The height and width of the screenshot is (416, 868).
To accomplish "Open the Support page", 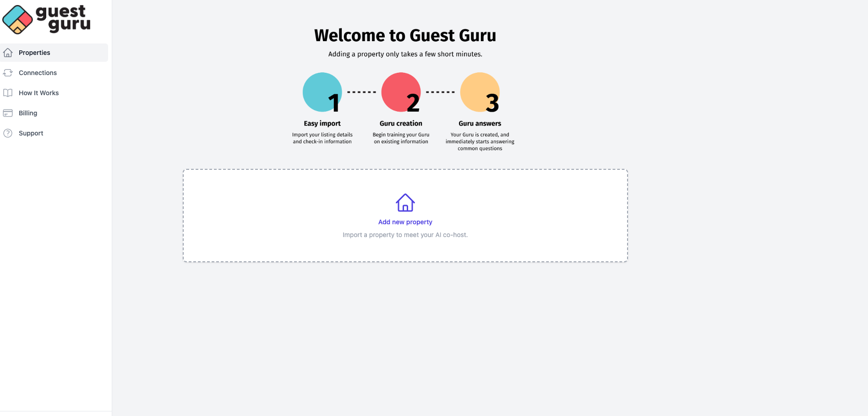I will 54,133.
